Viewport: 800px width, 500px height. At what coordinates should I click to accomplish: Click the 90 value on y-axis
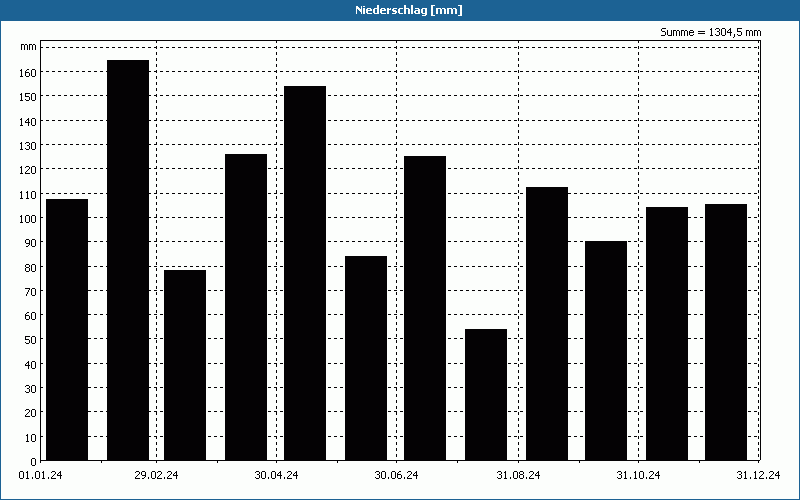coord(32,243)
